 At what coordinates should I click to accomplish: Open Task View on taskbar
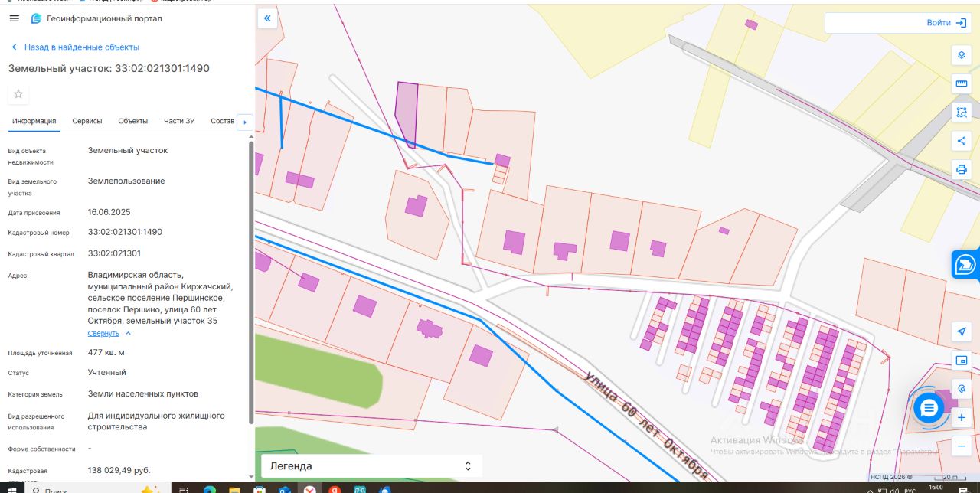tap(184, 489)
